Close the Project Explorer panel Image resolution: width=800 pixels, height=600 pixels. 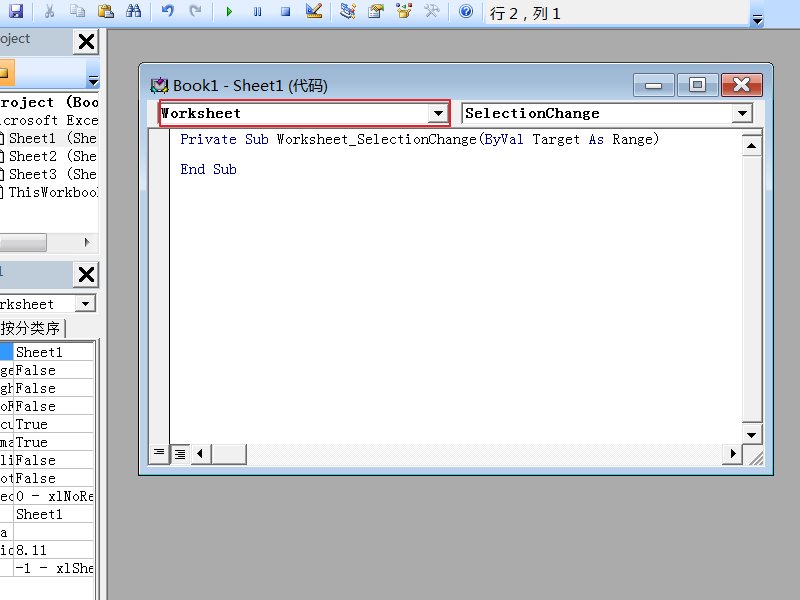tap(87, 41)
